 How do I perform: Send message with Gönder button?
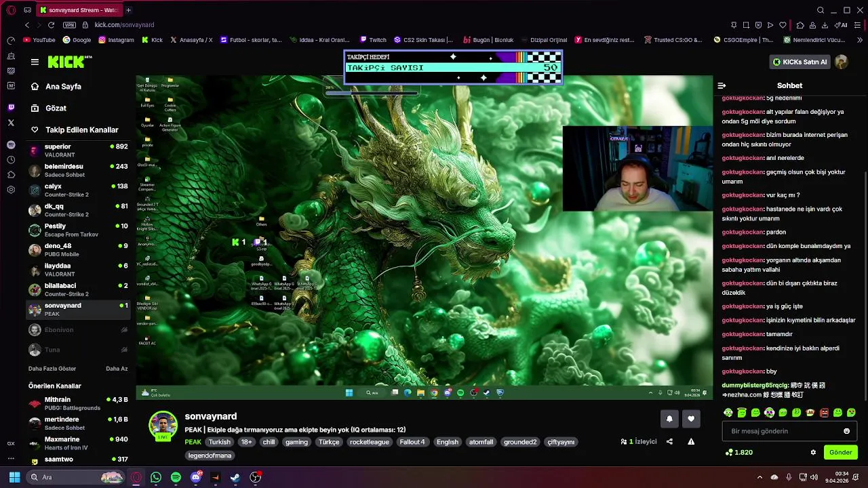coord(840,452)
